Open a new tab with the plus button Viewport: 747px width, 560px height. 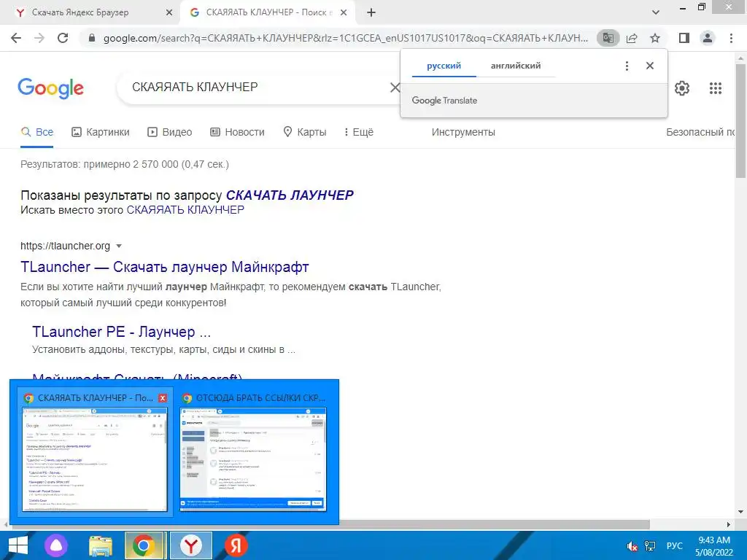(371, 13)
